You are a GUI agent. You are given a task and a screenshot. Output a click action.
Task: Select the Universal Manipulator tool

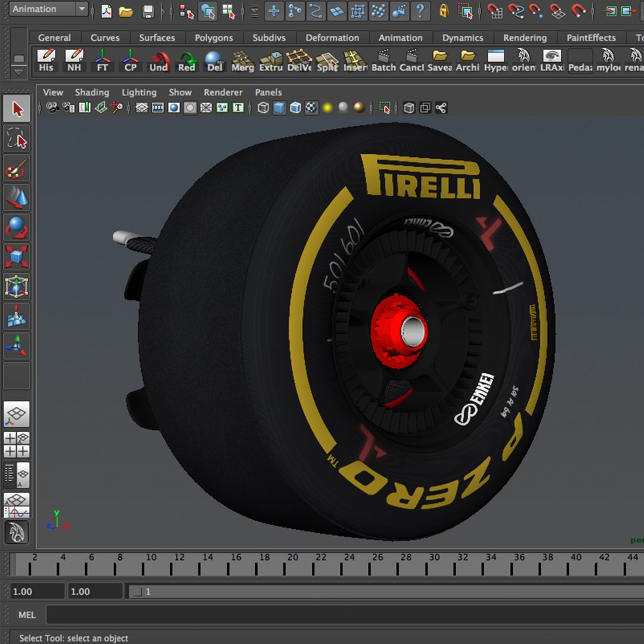coord(17,287)
